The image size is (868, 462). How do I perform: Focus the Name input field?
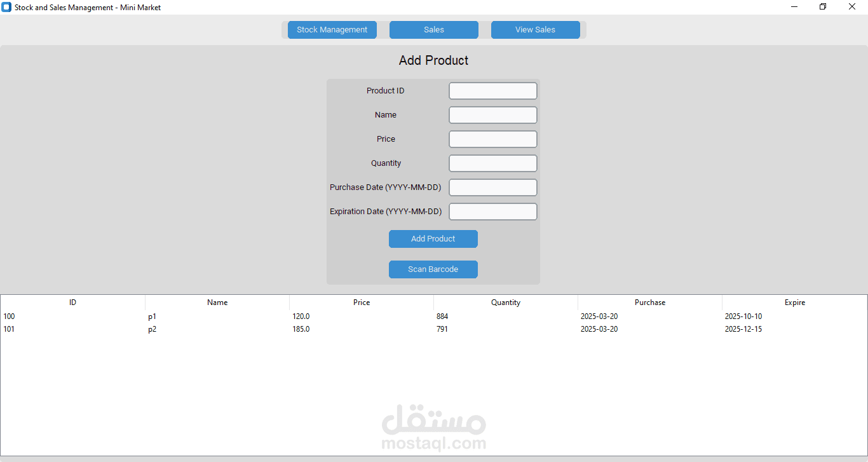tap(493, 115)
